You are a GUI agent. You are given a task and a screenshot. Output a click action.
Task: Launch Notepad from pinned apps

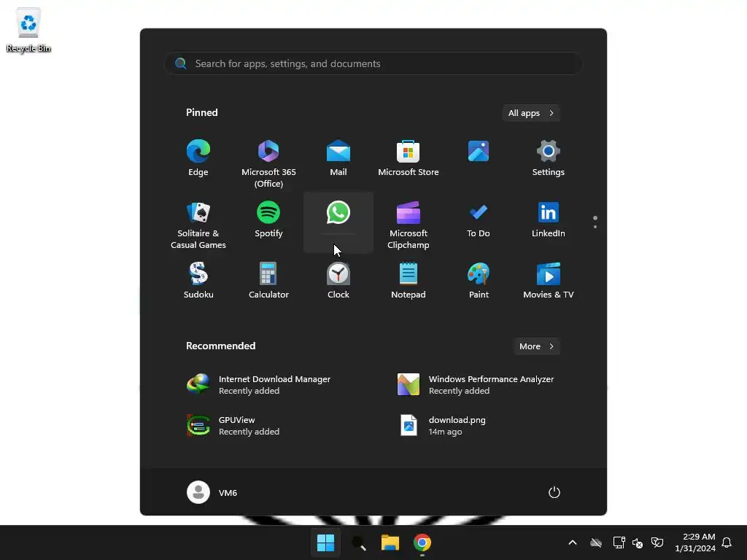[409, 281]
